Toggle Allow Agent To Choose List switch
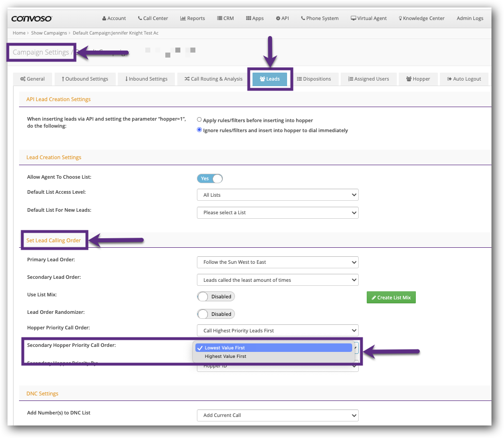This screenshot has width=504, height=438. (x=210, y=179)
